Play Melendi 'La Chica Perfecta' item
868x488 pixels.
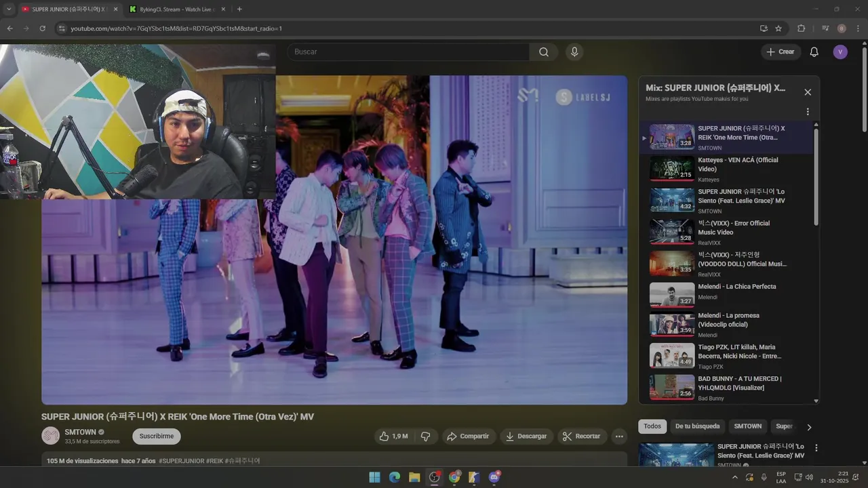pyautogui.click(x=726, y=296)
